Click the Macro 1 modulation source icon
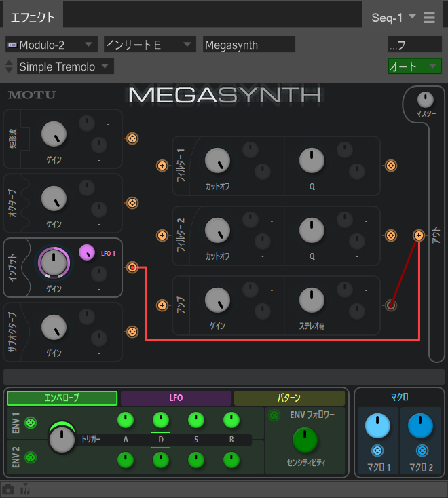The height and width of the screenshot is (498, 448). [377, 451]
